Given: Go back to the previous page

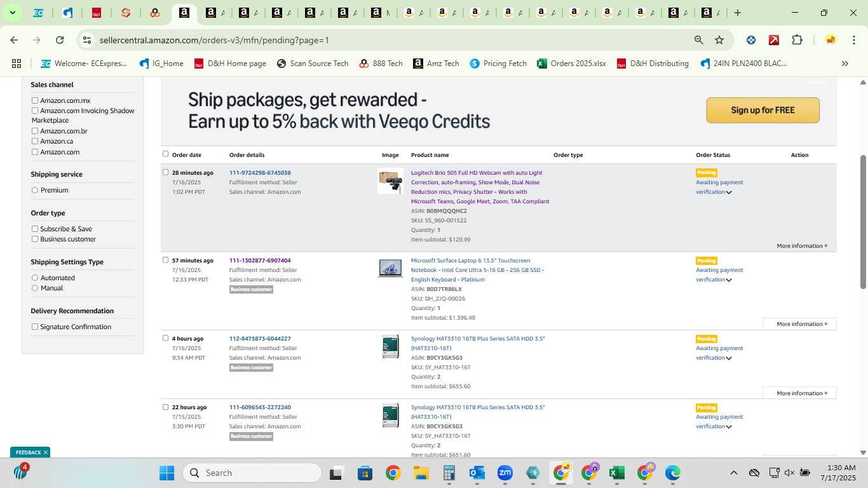Looking at the screenshot, I should [x=14, y=40].
